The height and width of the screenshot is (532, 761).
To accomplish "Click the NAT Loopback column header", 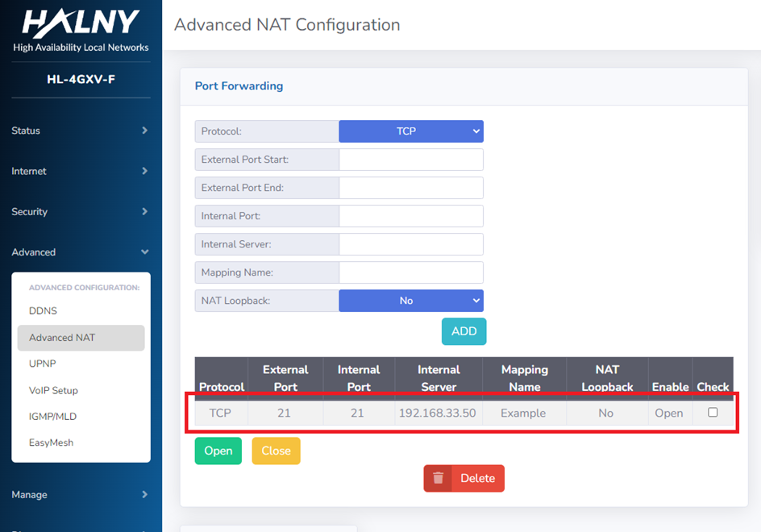I will (607, 378).
